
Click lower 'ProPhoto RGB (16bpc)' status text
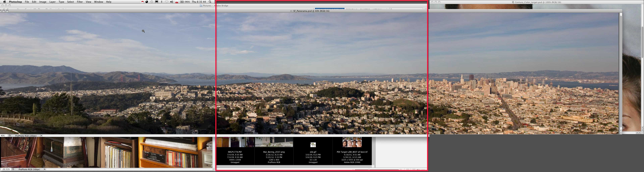coord(29,169)
